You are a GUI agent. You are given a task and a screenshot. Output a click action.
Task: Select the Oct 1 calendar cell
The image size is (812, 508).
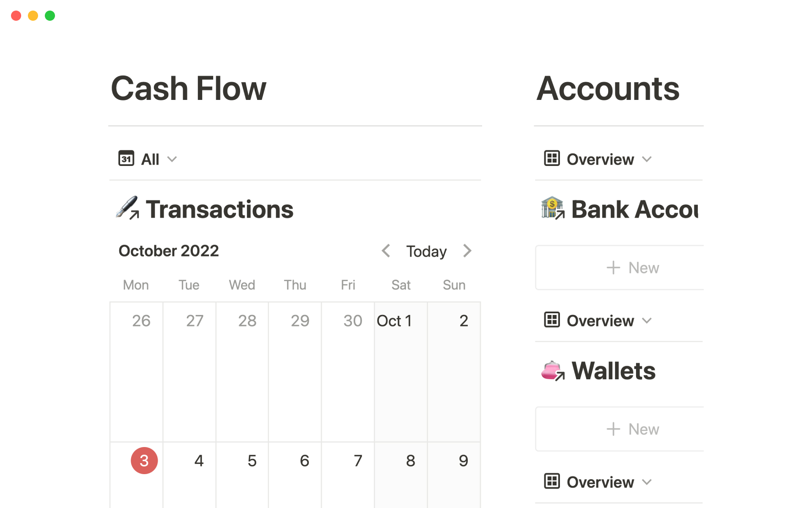tap(401, 373)
